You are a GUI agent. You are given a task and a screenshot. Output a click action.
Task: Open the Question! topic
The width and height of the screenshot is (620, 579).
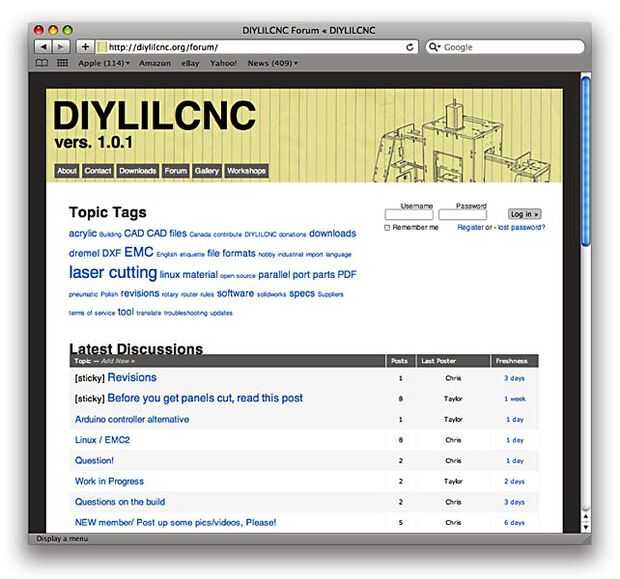pos(94,460)
